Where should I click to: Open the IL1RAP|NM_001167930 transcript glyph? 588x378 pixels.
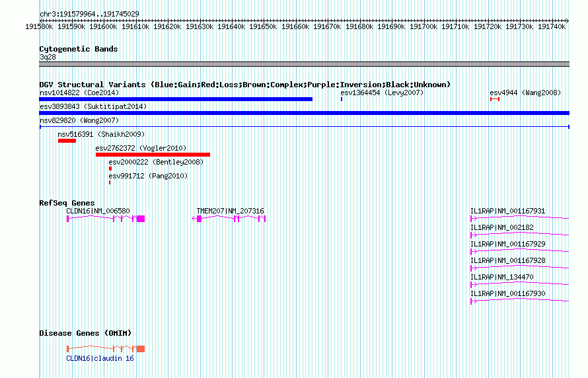point(520,301)
